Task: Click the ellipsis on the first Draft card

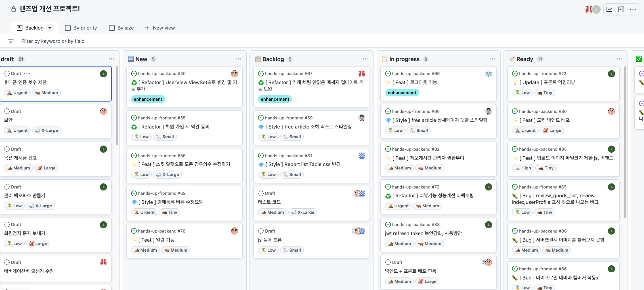Action: [27, 74]
